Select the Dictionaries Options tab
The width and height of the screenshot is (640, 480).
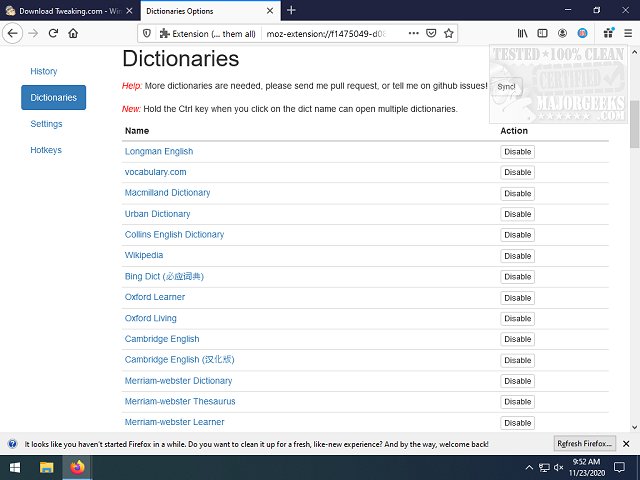[x=211, y=11]
